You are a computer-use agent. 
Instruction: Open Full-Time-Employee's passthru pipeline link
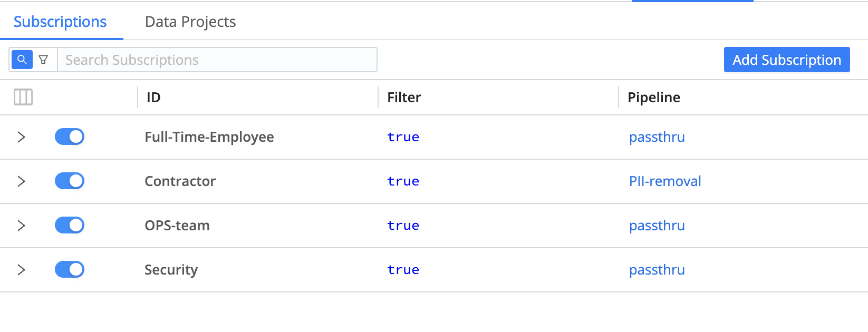657,137
